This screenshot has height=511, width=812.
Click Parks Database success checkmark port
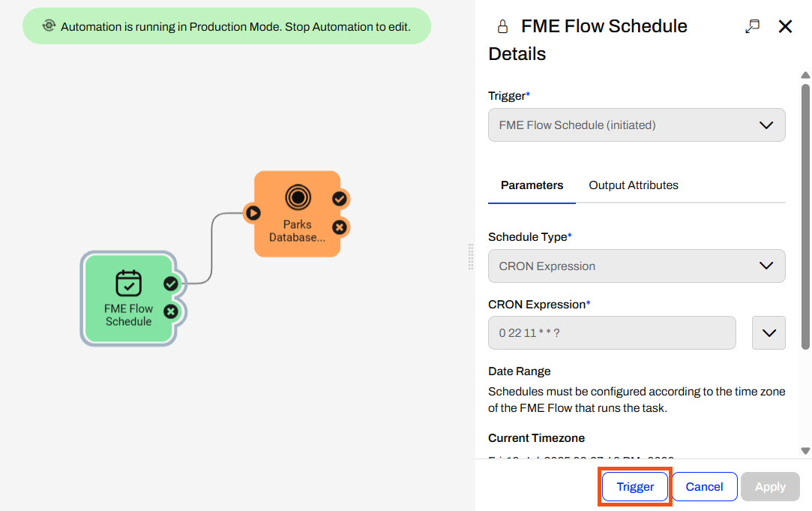(340, 199)
